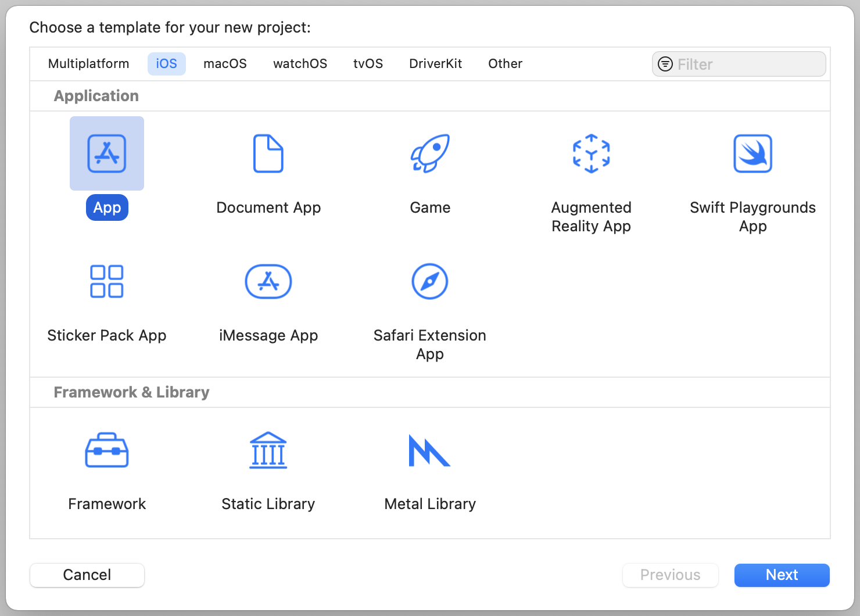Click the Next button
This screenshot has width=860, height=616.
pyautogui.click(x=782, y=575)
